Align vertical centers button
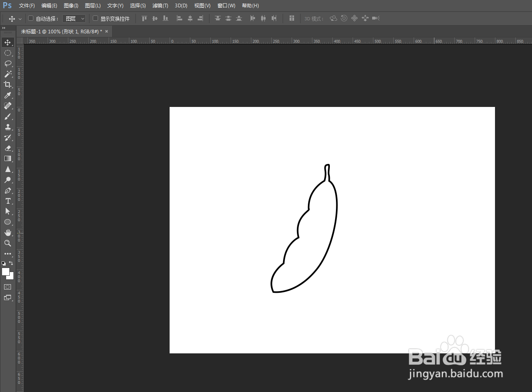 point(155,18)
